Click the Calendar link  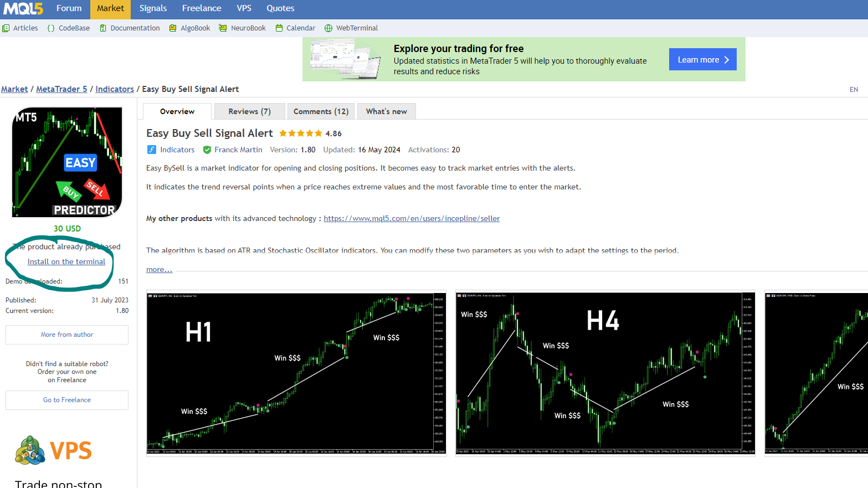(x=301, y=28)
